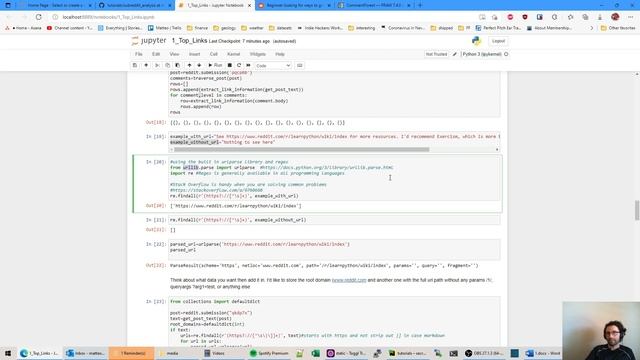This screenshot has height=360, width=640.
Task: Open the Kernel menu
Action: coord(233,54)
